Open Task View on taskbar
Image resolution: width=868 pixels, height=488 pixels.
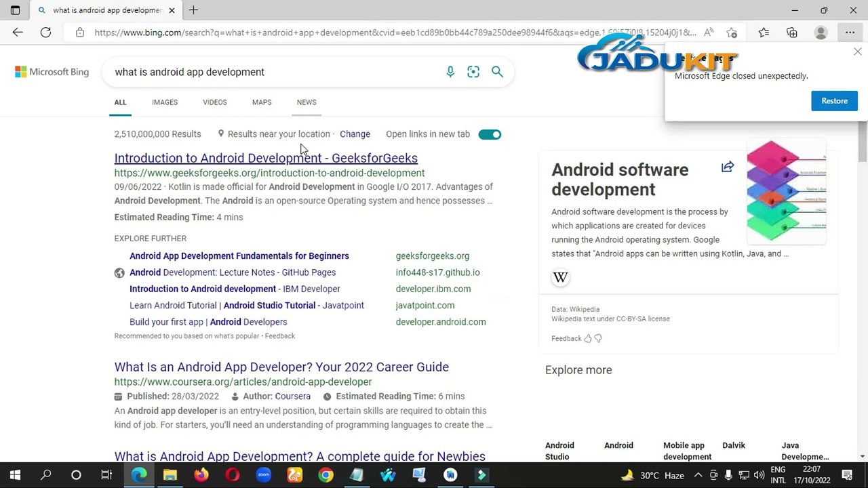tap(106, 475)
